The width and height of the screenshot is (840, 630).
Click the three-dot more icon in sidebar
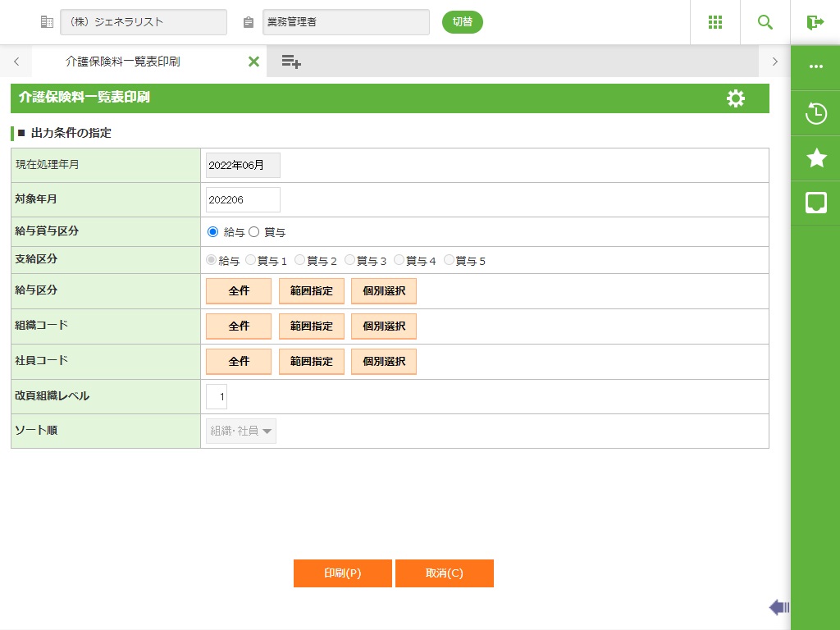[x=815, y=67]
